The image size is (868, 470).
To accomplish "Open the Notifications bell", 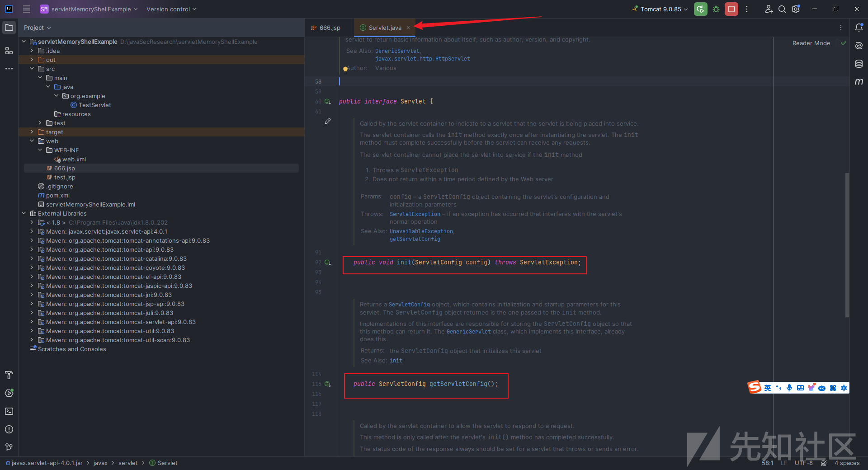I will point(859,28).
